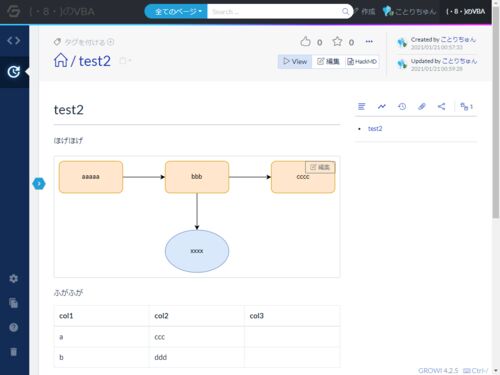
Task: Switch to the View tab
Action: [x=295, y=61]
